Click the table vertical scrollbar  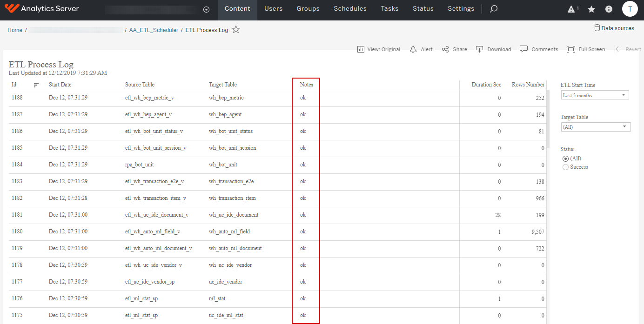548,119
